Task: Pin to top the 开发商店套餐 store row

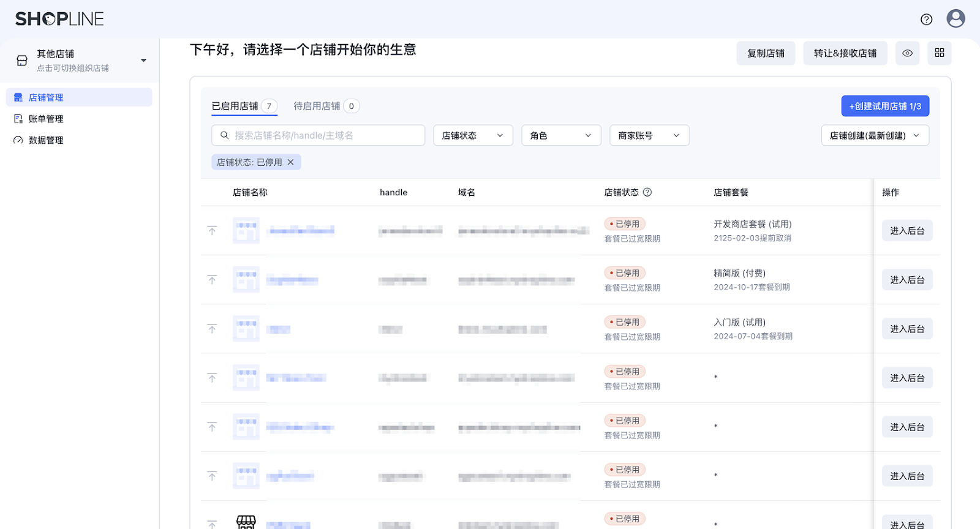Action: pyautogui.click(x=212, y=231)
